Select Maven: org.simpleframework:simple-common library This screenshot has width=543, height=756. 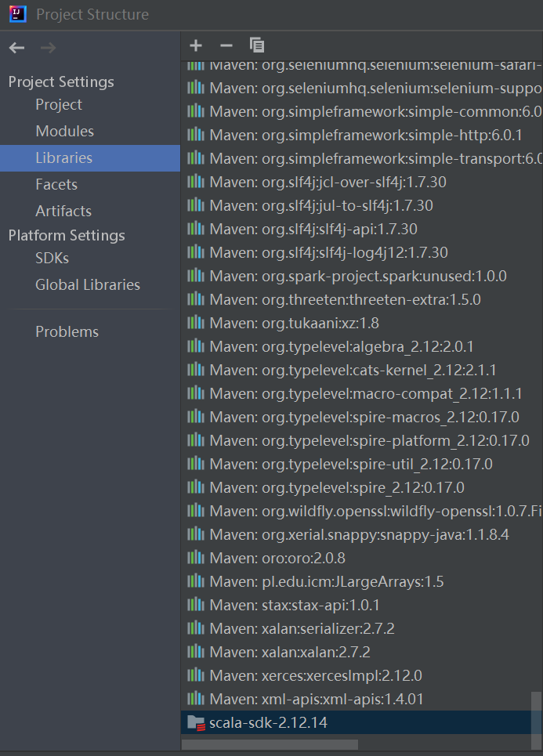click(362, 111)
